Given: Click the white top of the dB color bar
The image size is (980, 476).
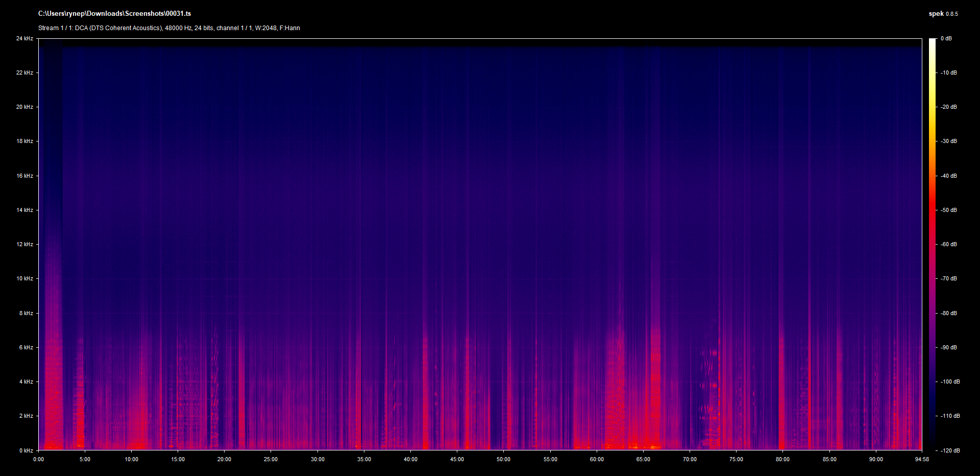Looking at the screenshot, I should click(x=933, y=42).
